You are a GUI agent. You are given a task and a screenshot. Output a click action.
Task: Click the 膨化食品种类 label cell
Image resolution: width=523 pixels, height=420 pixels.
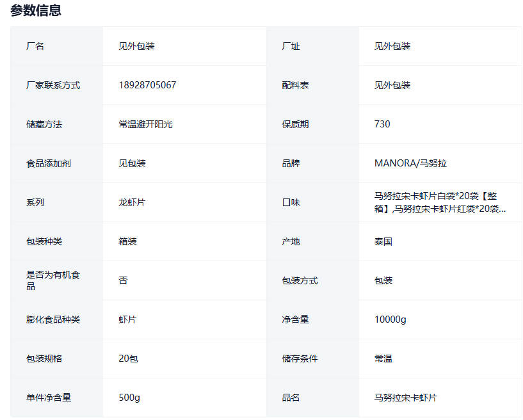click(53, 319)
